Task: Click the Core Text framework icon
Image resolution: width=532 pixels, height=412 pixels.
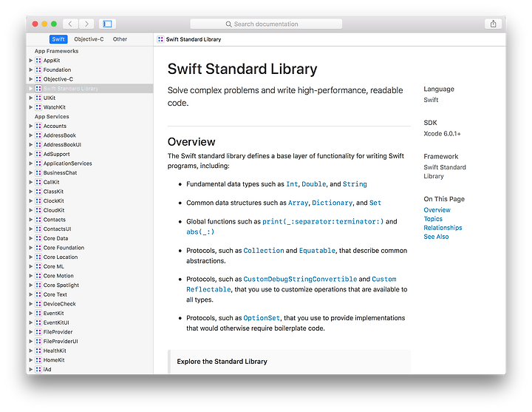Action: click(x=38, y=294)
